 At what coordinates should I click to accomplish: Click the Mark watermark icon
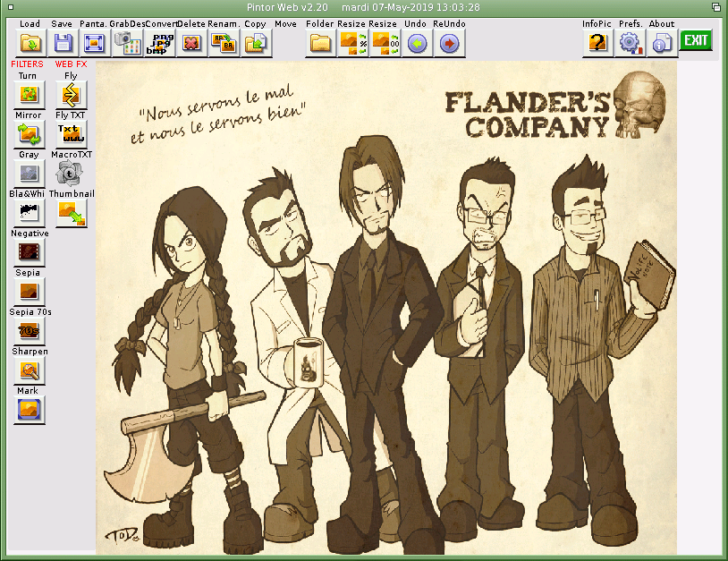[29, 410]
